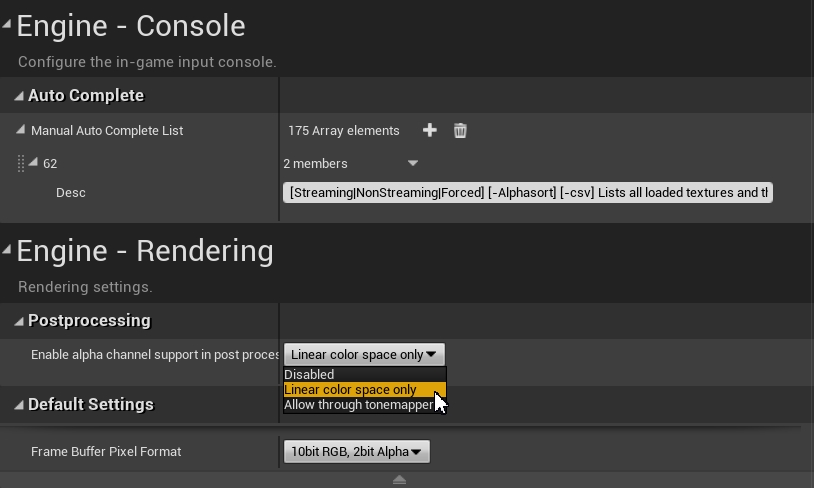
Task: Click advanced arrow at bottom of panel
Action: [x=399, y=481]
